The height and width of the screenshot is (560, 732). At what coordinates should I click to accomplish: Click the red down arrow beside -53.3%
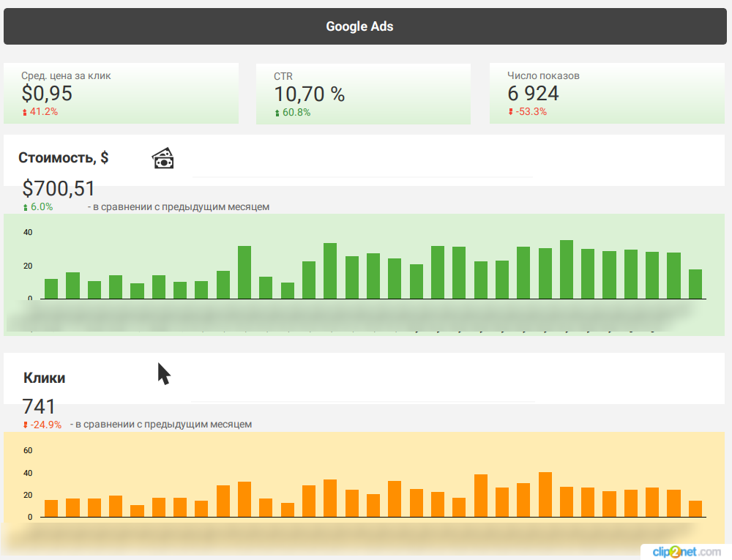coord(510,112)
